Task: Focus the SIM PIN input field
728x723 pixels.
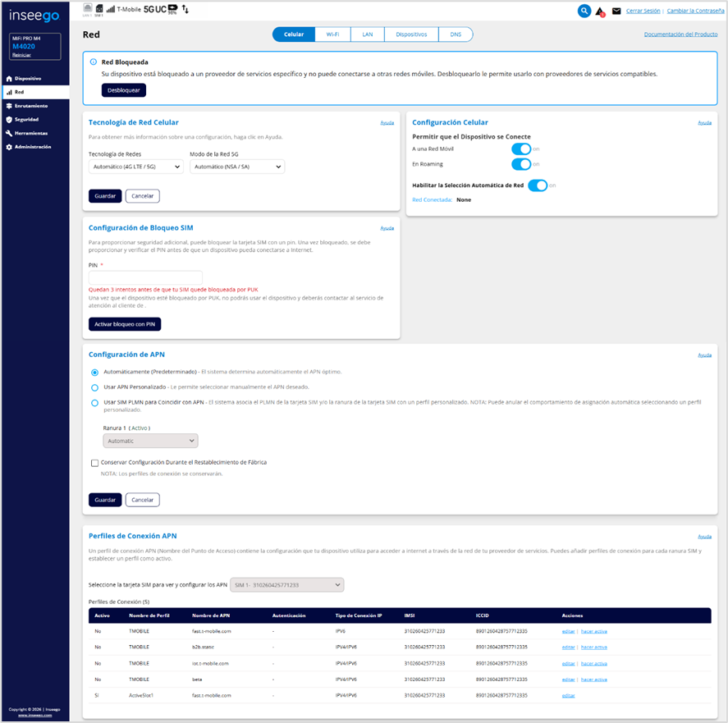Action: pyautogui.click(x=145, y=277)
